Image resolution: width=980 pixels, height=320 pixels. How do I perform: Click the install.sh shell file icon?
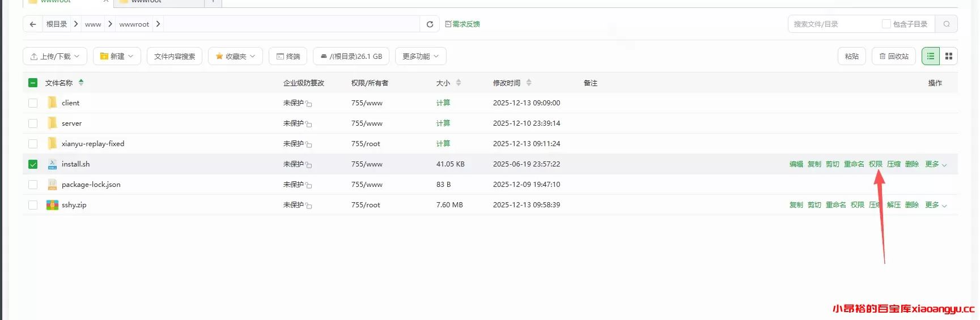pos(52,164)
